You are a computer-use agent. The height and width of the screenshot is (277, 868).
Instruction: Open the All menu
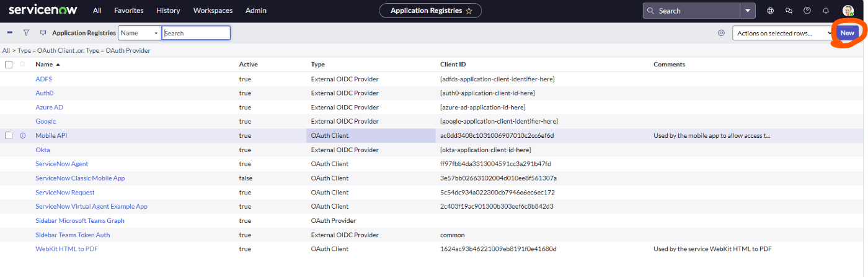click(x=97, y=11)
